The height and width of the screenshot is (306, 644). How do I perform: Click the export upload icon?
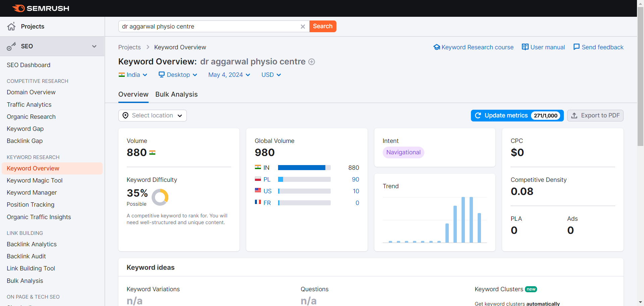[574, 115]
